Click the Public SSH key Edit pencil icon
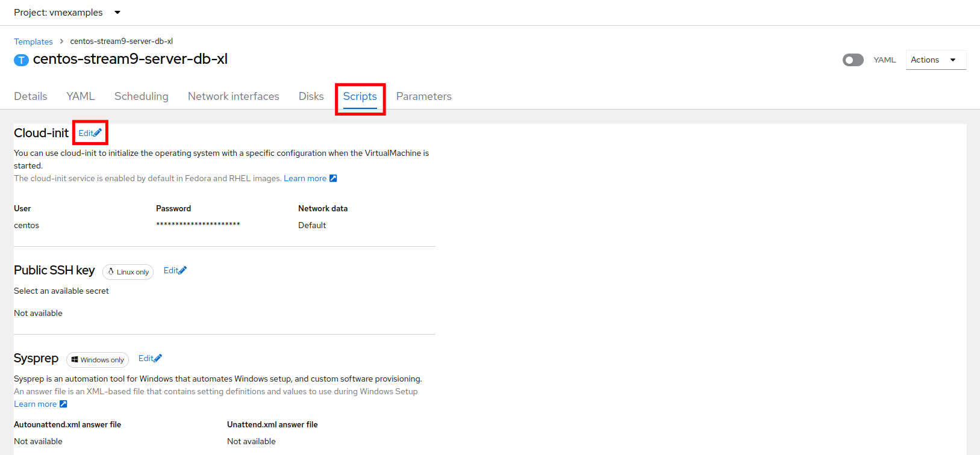The height and width of the screenshot is (455, 980). pos(183,271)
